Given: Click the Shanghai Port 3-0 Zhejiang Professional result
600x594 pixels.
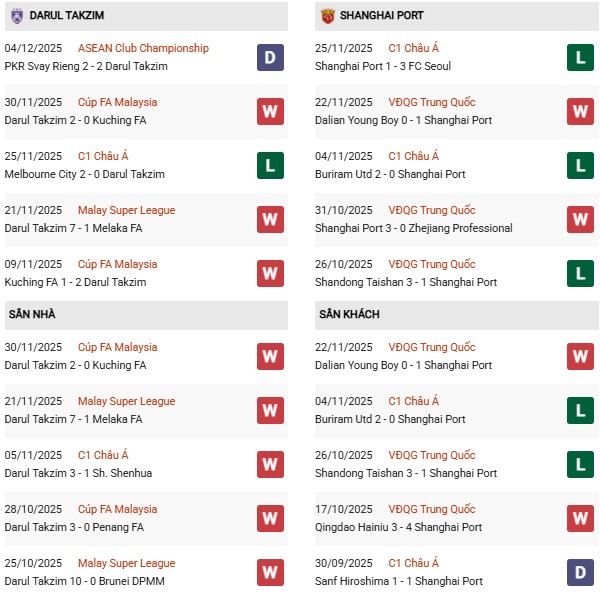Looking at the screenshot, I should click(x=407, y=228).
